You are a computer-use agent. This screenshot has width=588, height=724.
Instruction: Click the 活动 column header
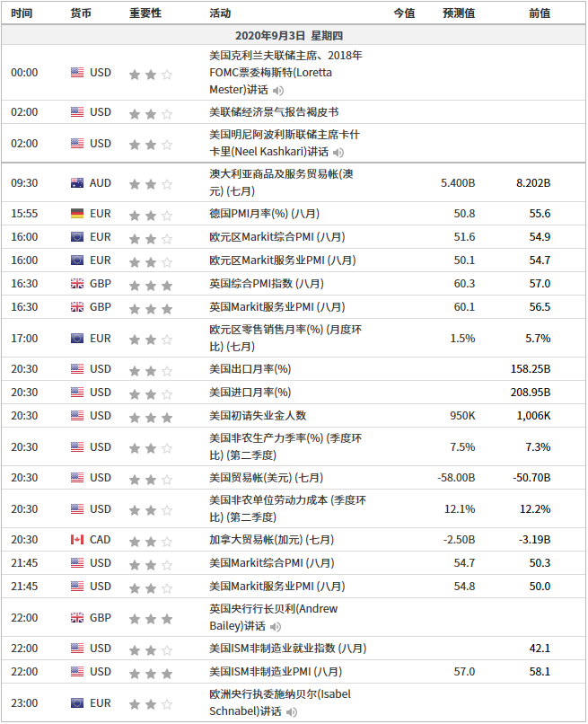(220, 13)
